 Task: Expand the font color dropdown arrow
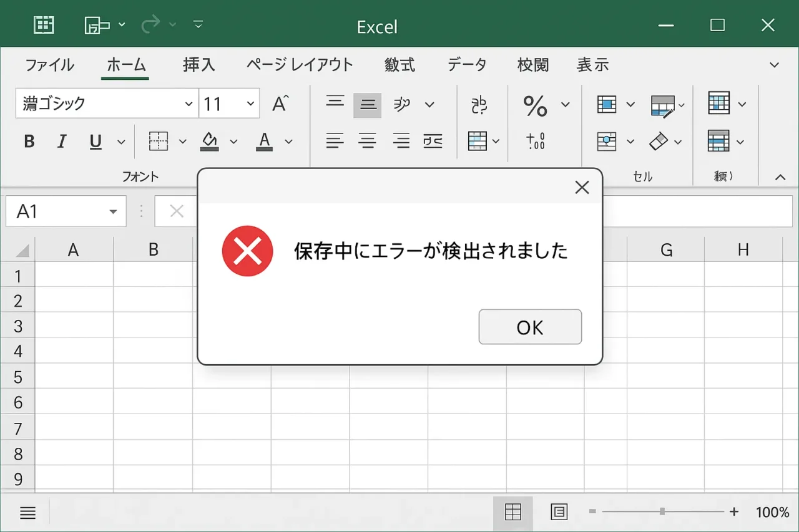coord(288,141)
